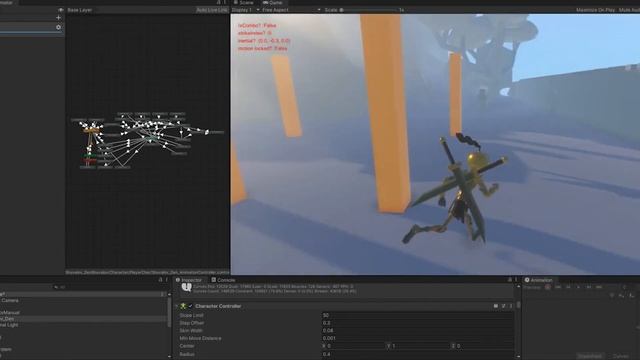Switch to the Console tab
The width and height of the screenshot is (640, 360).
click(223, 280)
